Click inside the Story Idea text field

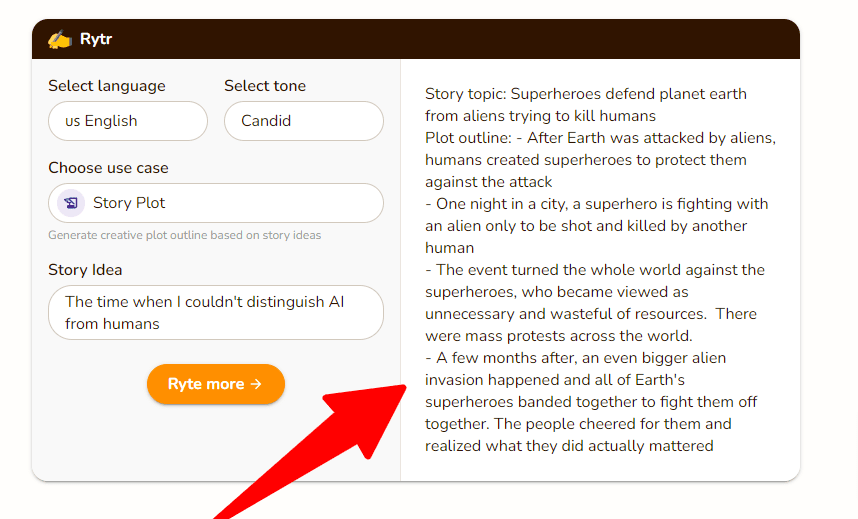[x=215, y=312]
